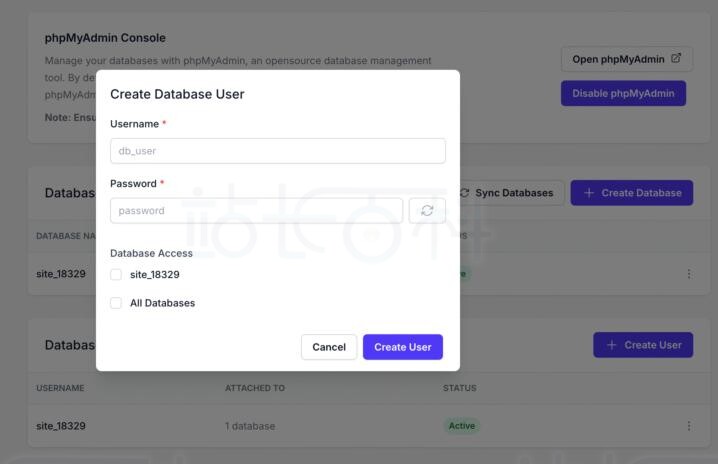Click the USERNAME column header
Viewport: 718px width, 464px height.
60,387
